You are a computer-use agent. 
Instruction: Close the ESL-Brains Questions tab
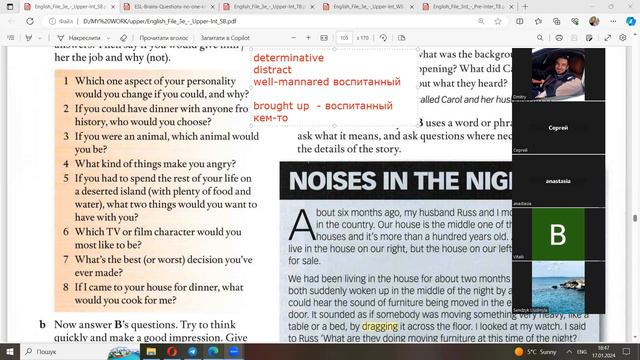click(213, 7)
